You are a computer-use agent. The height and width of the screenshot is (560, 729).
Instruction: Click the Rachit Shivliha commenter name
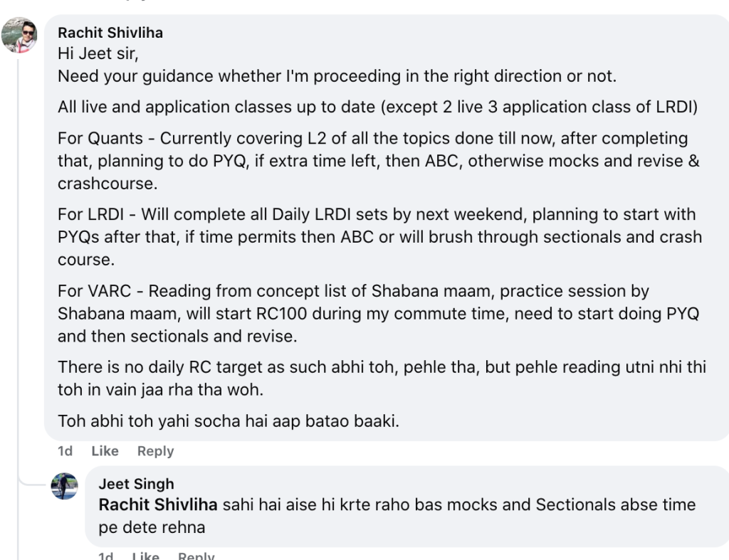pos(110,33)
